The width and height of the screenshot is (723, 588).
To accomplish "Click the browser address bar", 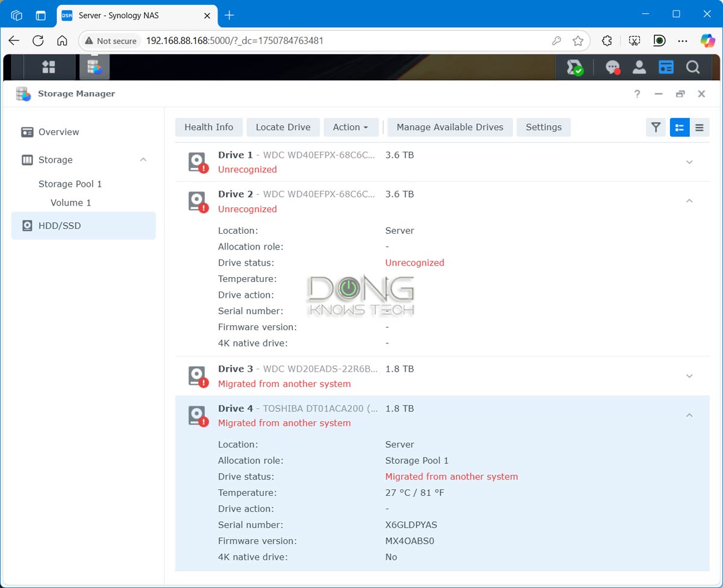I will click(x=343, y=41).
